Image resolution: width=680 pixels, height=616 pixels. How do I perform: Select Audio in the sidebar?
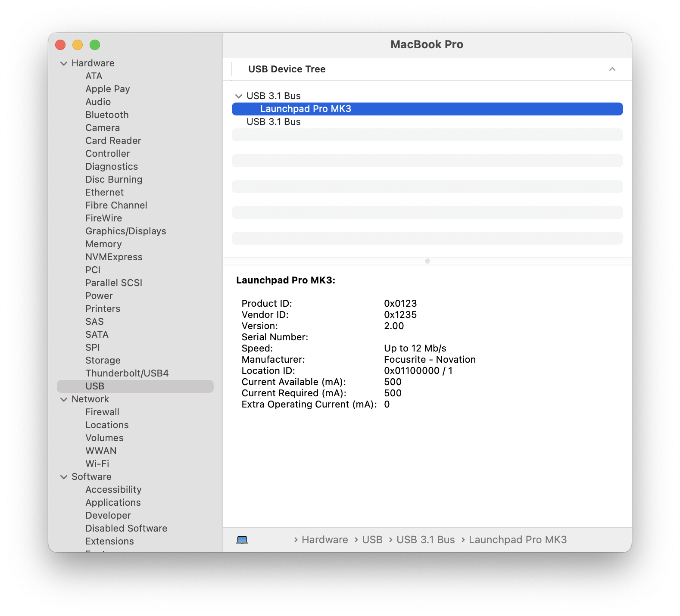click(x=98, y=102)
